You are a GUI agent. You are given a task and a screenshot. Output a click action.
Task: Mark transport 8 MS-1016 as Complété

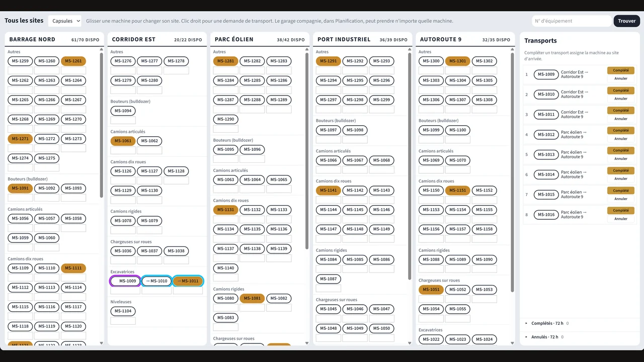pos(621,210)
